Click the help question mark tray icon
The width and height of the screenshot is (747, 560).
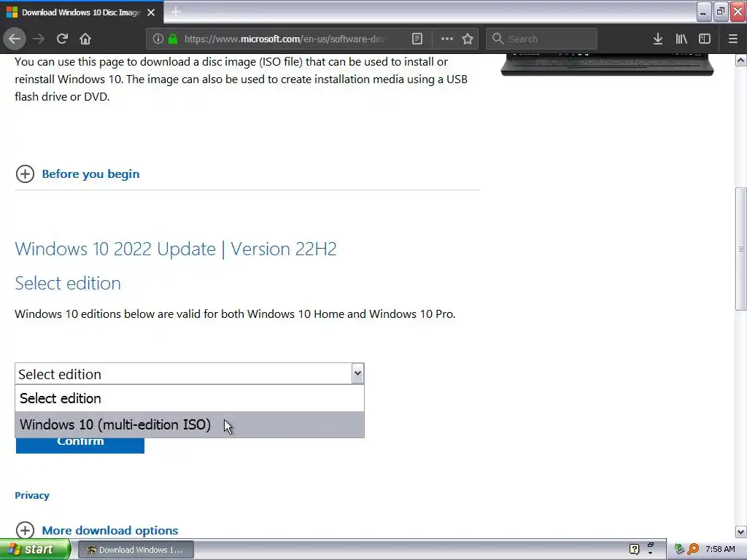634,550
